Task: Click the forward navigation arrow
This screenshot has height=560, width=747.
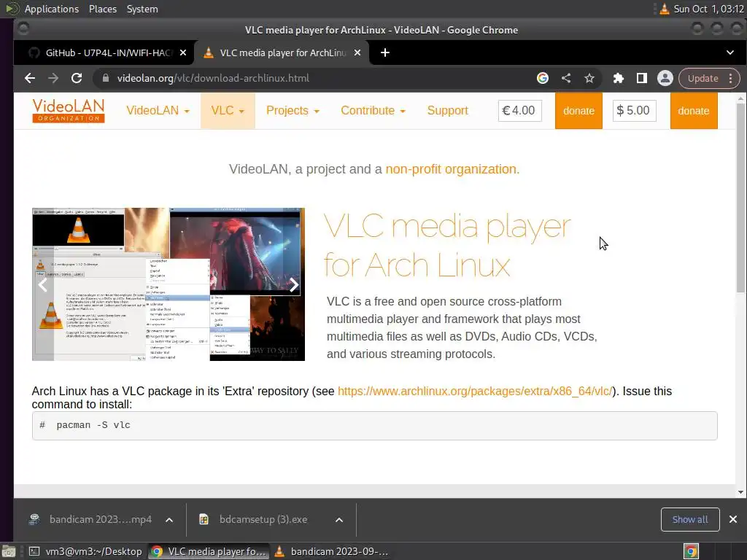Action: tap(53, 78)
